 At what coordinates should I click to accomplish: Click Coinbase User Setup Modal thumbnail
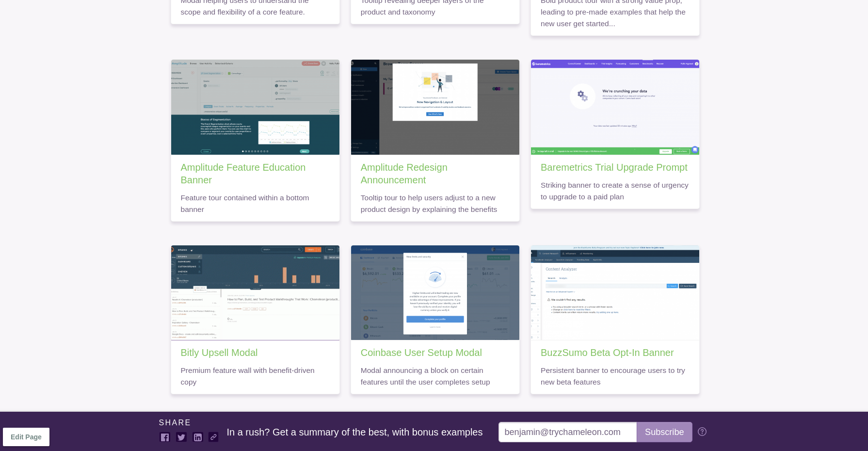coord(435,293)
